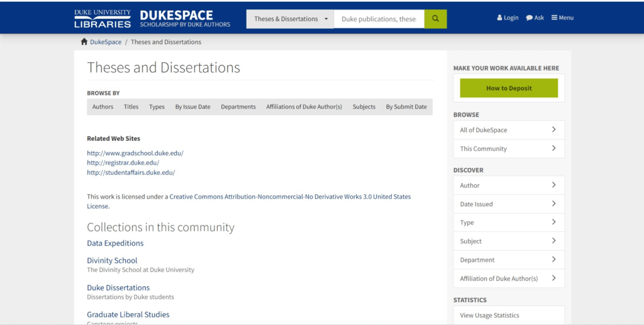Screen dimensions: 644x325
Task: Open the Duke Dissertations collection
Action: (x=118, y=288)
